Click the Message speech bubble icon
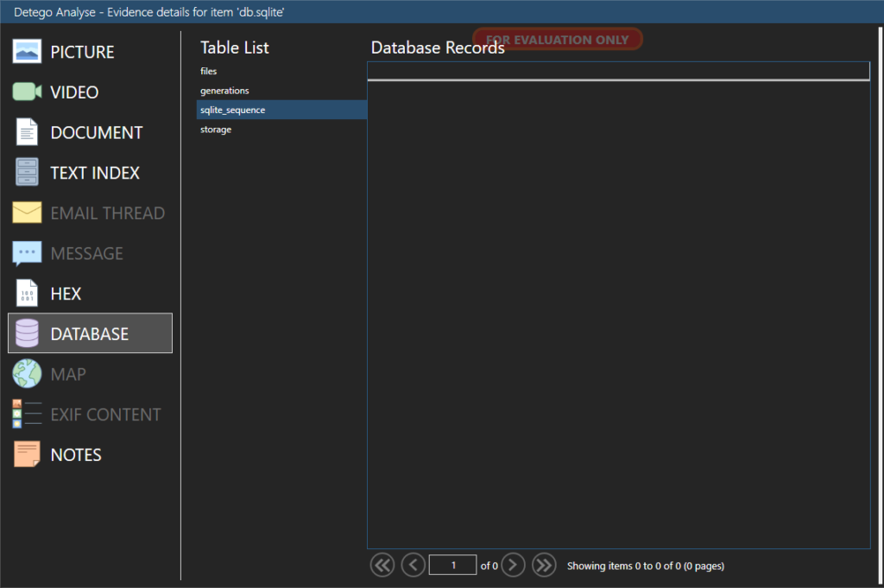 click(x=27, y=253)
